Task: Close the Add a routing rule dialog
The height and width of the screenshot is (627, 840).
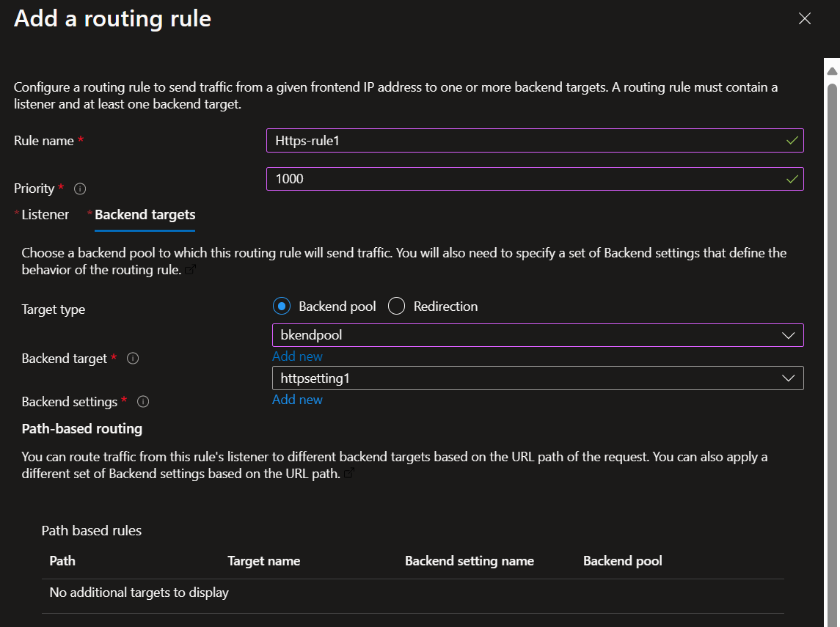Action: [x=805, y=19]
